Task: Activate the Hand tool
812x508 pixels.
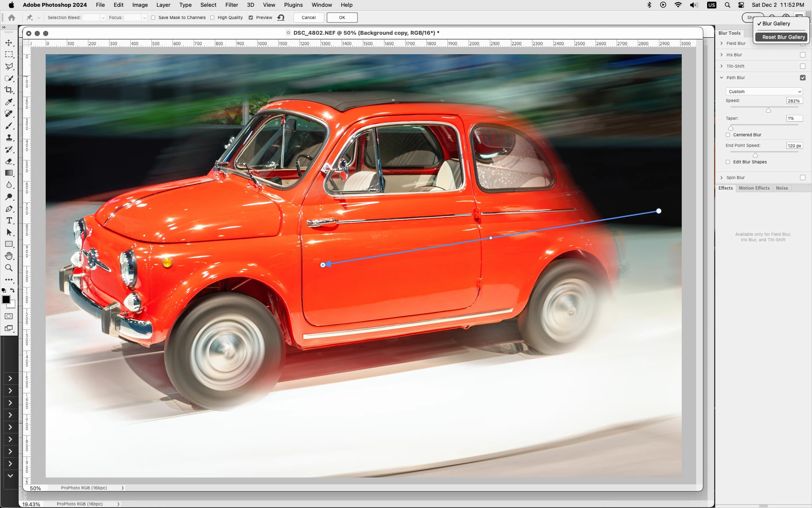Action: (9, 256)
